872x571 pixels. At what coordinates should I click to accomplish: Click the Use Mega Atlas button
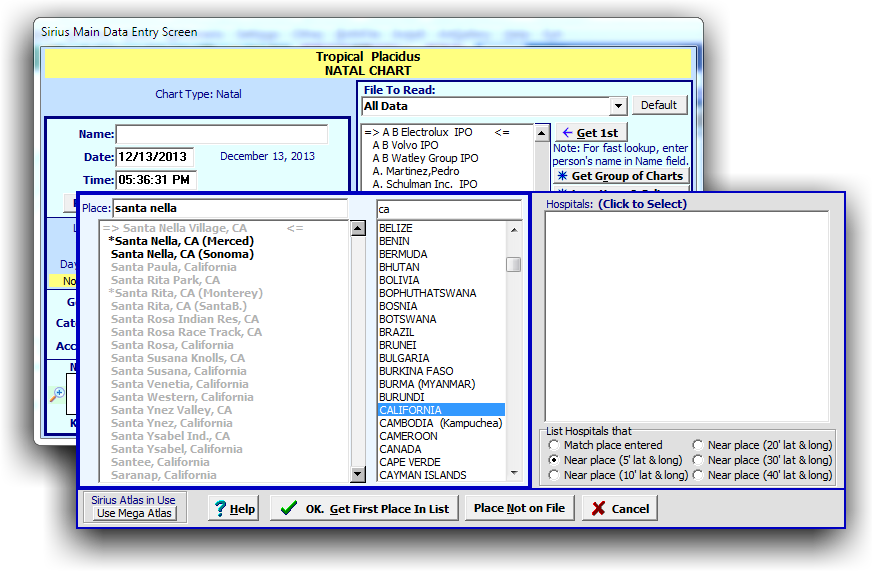(134, 513)
